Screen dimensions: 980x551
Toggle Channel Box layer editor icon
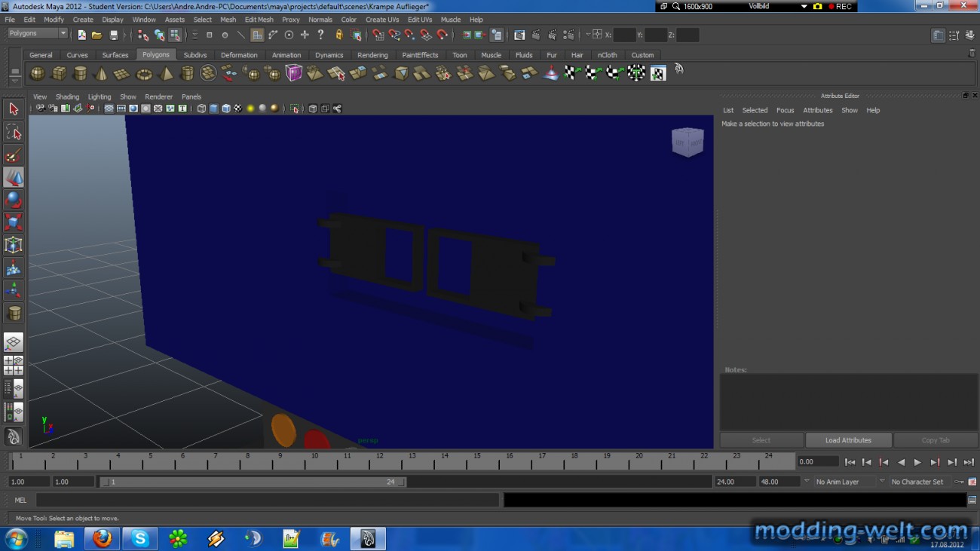970,35
